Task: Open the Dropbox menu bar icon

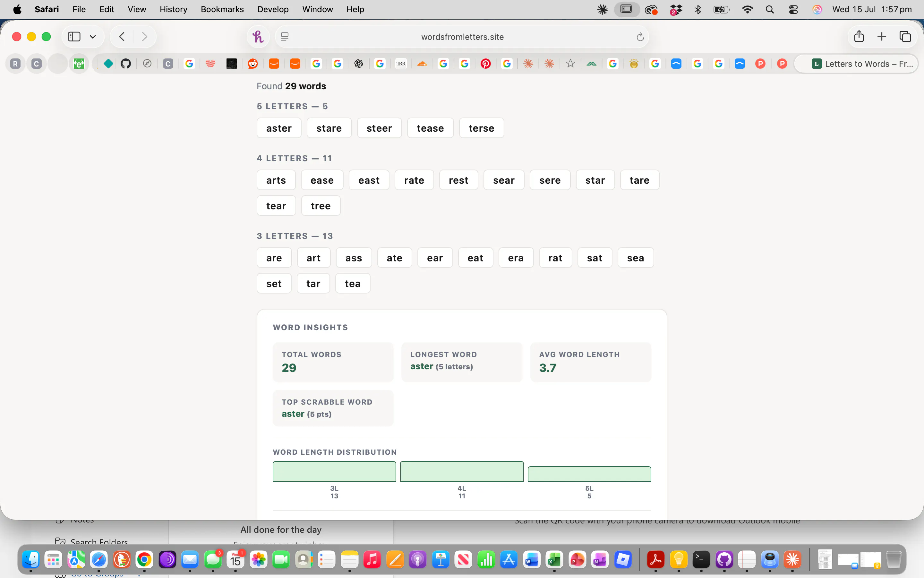Action: [x=675, y=10]
